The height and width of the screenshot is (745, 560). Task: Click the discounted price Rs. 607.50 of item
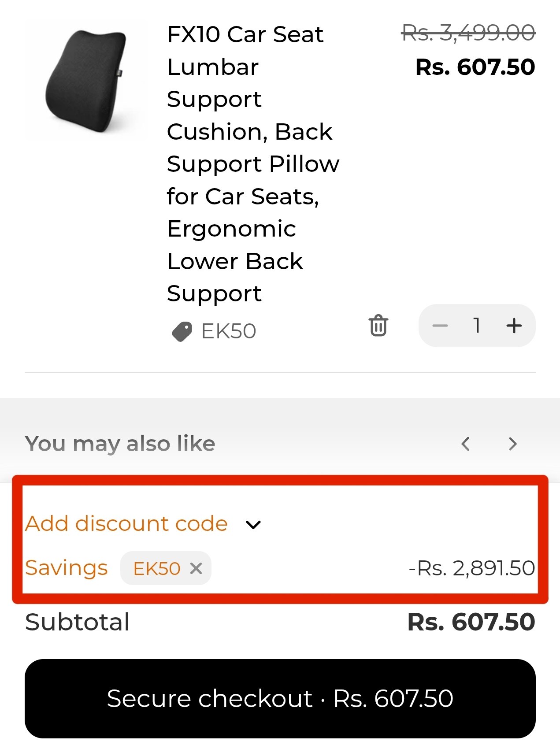coord(475,67)
